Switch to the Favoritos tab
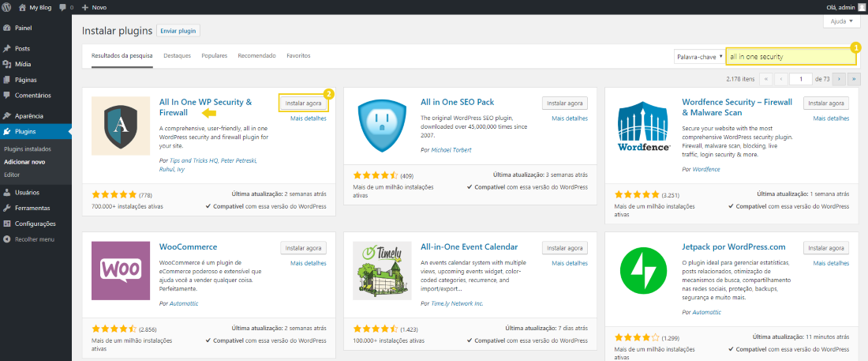This screenshot has width=868, height=361. tap(298, 56)
